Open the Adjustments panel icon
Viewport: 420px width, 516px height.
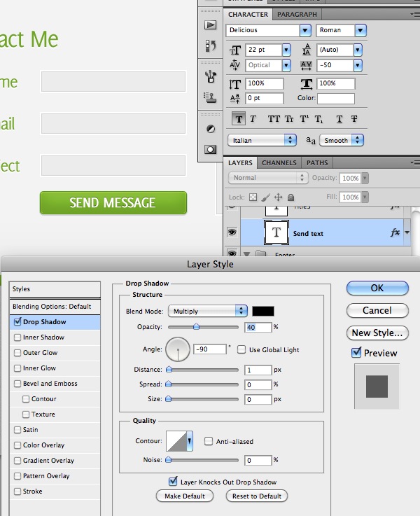[x=211, y=129]
